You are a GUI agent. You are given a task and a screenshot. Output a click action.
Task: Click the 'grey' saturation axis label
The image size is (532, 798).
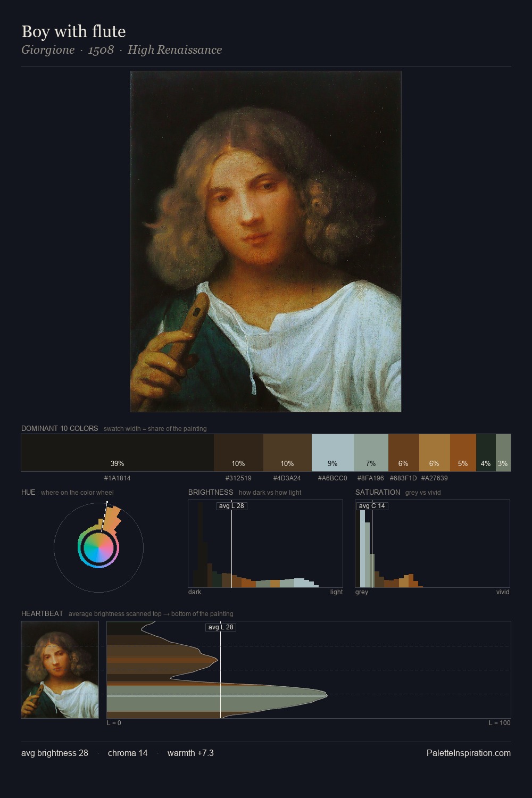click(362, 592)
